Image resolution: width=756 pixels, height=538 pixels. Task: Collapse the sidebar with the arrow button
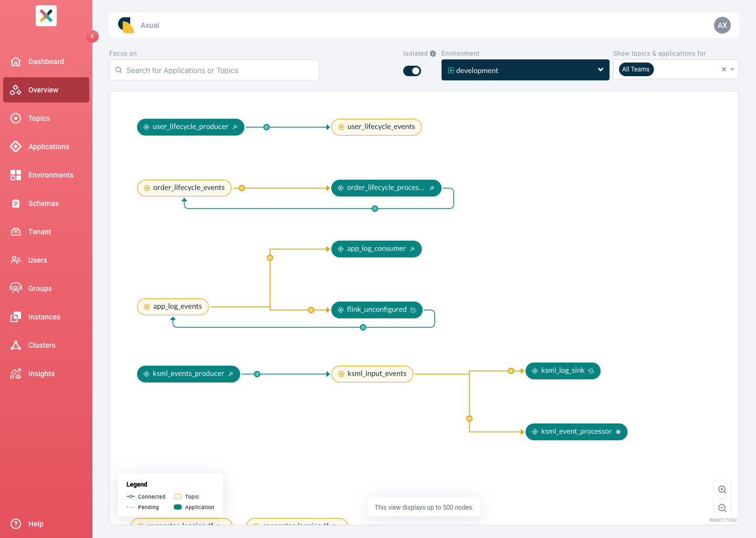tap(92, 36)
